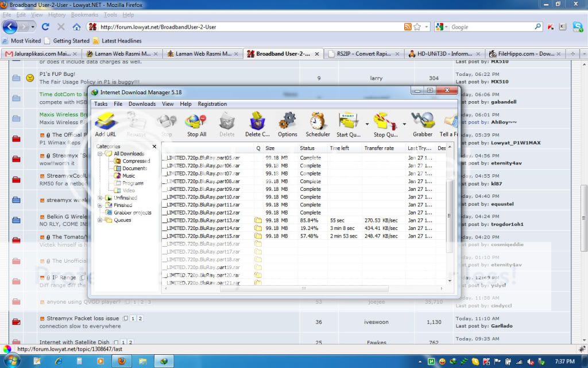Open Stop Queue dropdown arrow
The width and height of the screenshot is (588, 368).
[404, 124]
